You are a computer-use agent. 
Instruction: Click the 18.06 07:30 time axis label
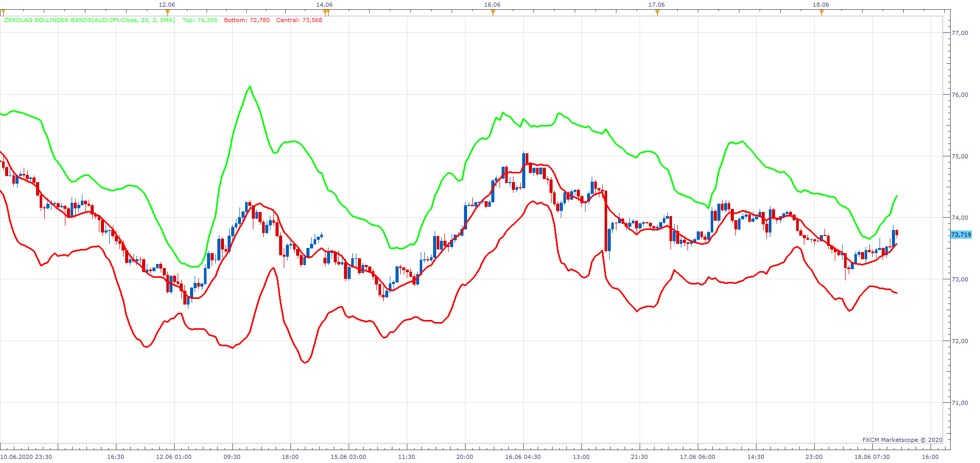point(872,457)
